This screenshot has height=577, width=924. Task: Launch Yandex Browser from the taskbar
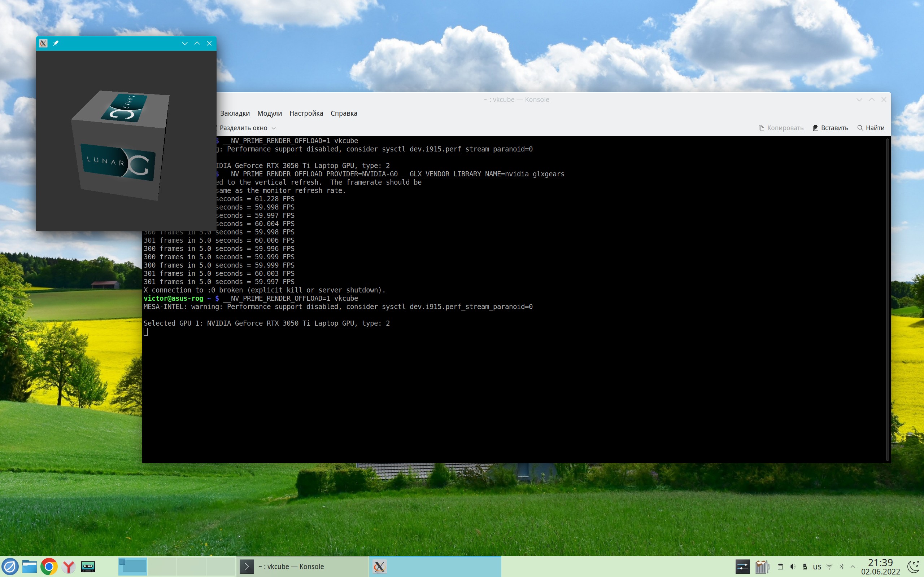pyautogui.click(x=69, y=566)
